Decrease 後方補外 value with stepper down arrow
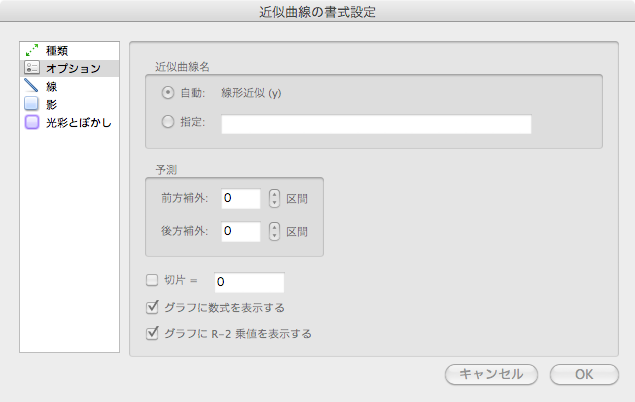The width and height of the screenshot is (635, 402). 275,237
